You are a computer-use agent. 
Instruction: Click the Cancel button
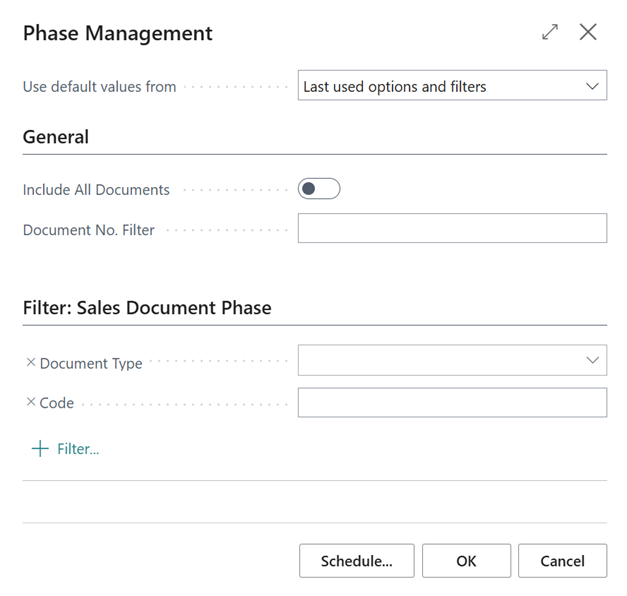pyautogui.click(x=562, y=561)
